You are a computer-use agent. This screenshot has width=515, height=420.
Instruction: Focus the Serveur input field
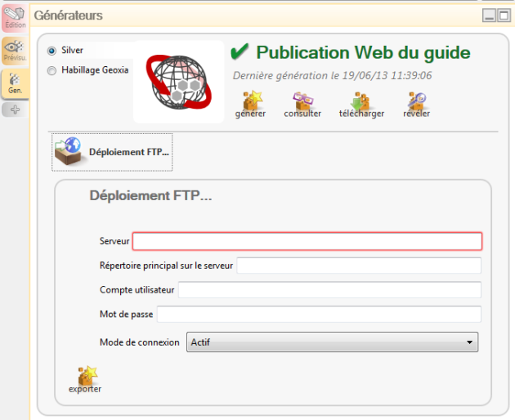pyautogui.click(x=307, y=241)
